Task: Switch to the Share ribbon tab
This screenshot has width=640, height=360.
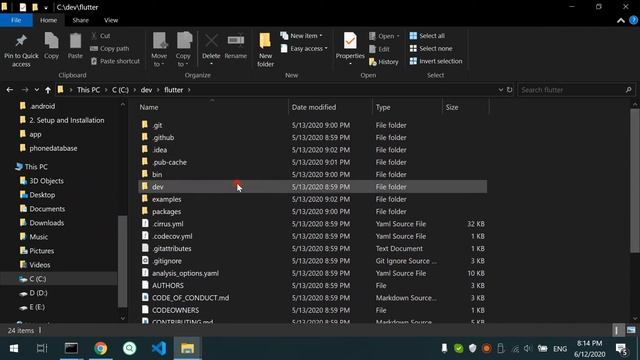Action: [x=80, y=20]
